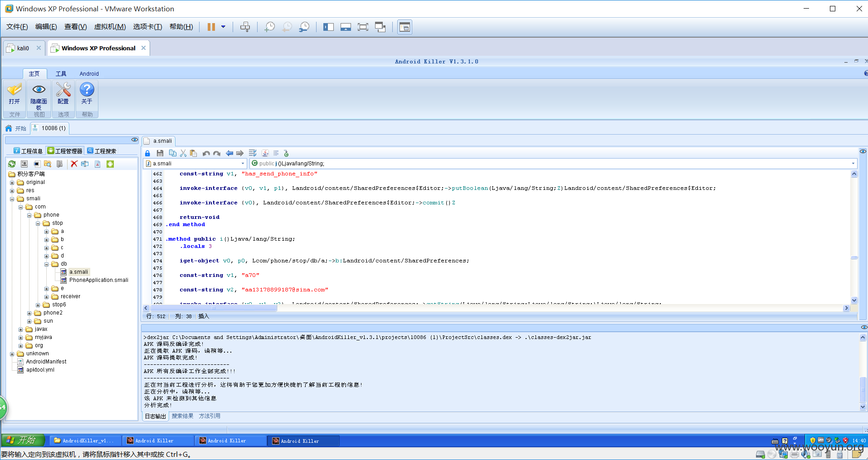Image resolution: width=868 pixels, height=460 pixels.
Task: Click the code editor vertical scrollbar down arrow
Action: click(x=854, y=300)
